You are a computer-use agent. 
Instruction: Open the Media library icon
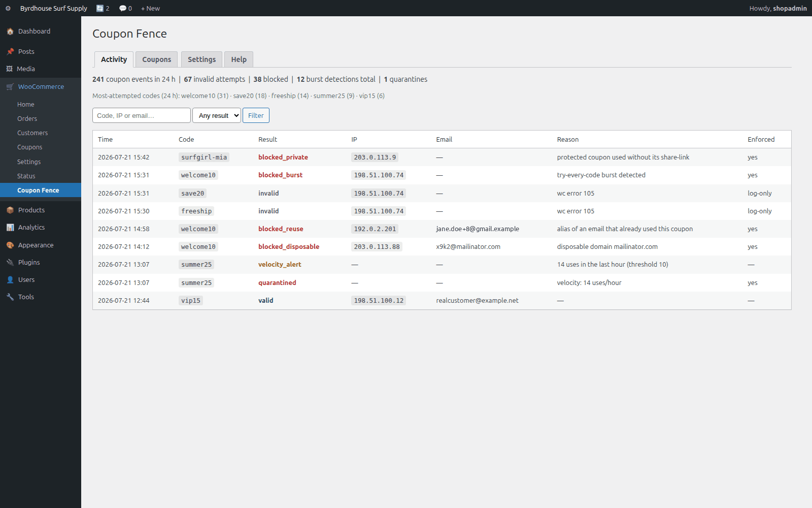coord(9,69)
